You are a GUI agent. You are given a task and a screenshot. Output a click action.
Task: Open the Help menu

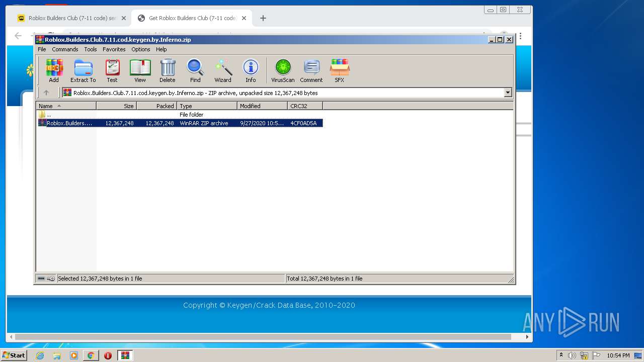pos(161,49)
